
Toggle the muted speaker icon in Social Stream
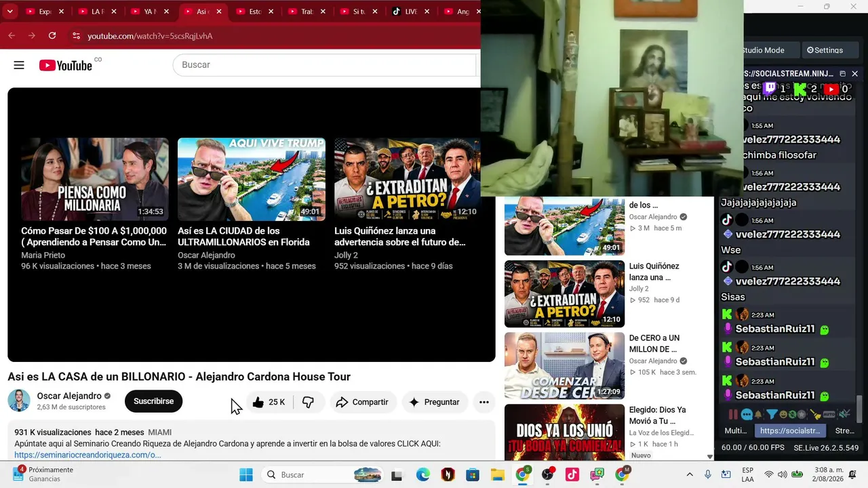[x=844, y=414]
